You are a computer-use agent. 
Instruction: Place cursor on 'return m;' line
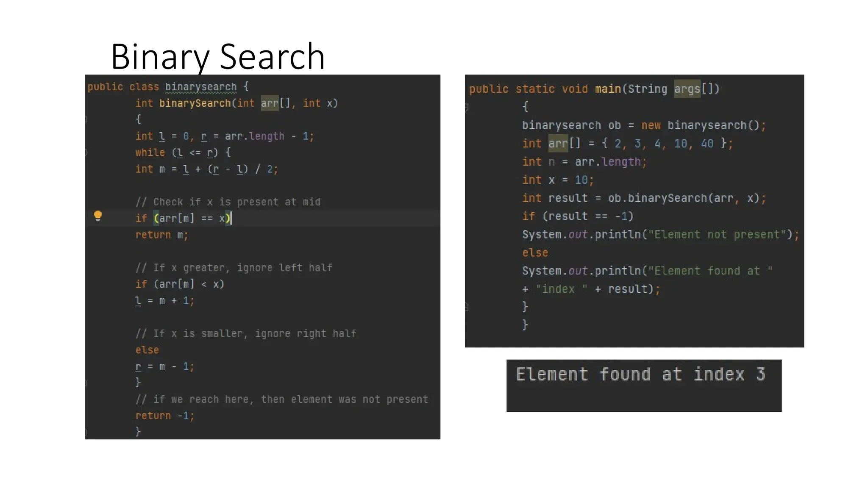(x=161, y=235)
